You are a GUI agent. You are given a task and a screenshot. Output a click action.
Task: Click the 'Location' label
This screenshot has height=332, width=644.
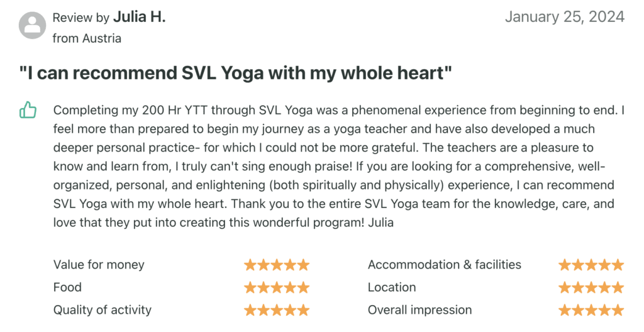pos(392,287)
